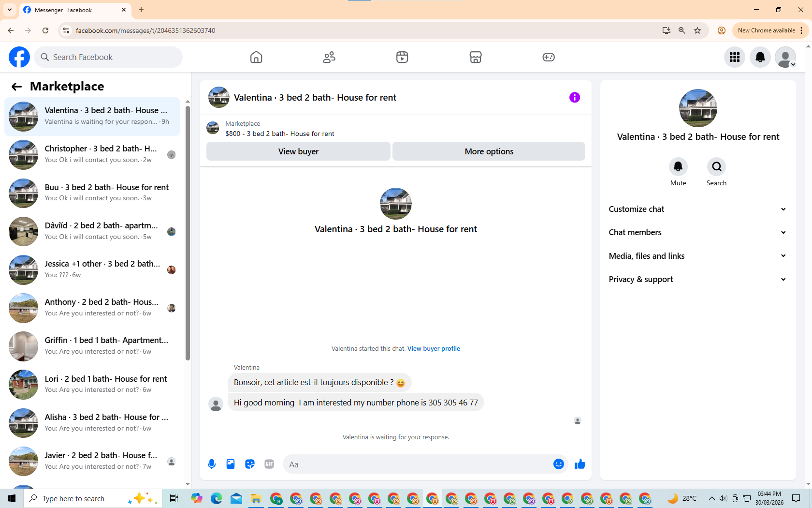812x508 pixels.
Task: Click Windows taskbar search box
Action: (93, 498)
